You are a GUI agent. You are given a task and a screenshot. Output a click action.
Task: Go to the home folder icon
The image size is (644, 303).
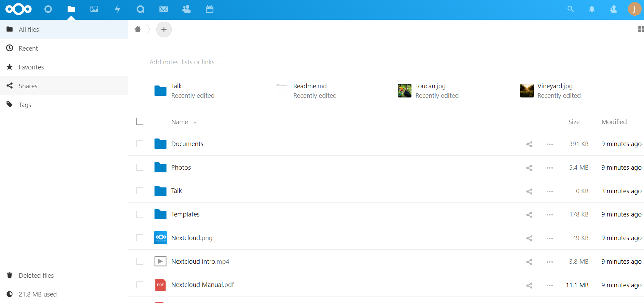[138, 29]
